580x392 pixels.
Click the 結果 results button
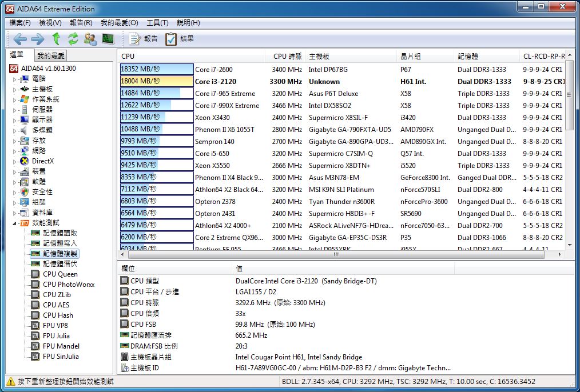coord(180,39)
